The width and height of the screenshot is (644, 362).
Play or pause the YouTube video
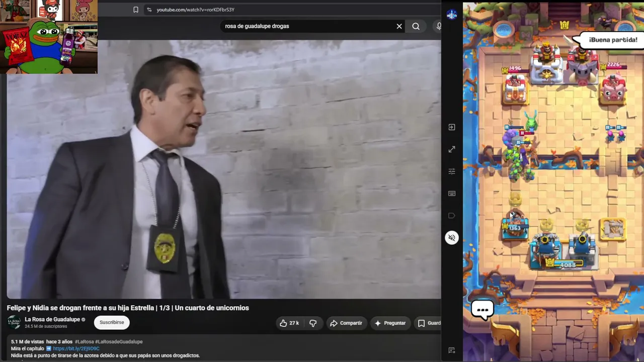tap(224, 169)
